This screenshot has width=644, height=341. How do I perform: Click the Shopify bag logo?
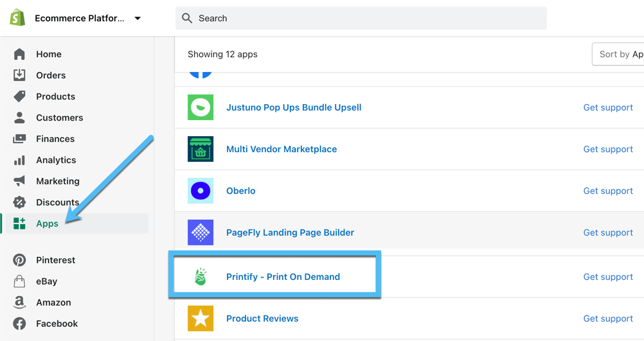point(17,18)
